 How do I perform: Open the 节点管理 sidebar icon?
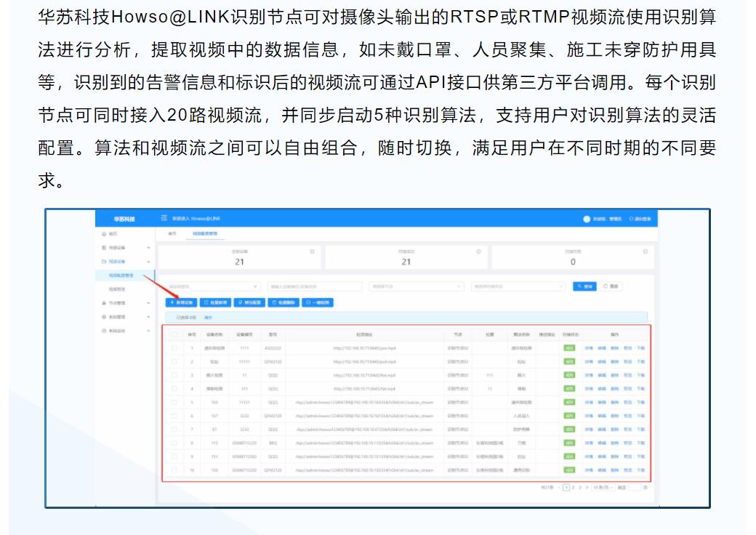point(102,303)
